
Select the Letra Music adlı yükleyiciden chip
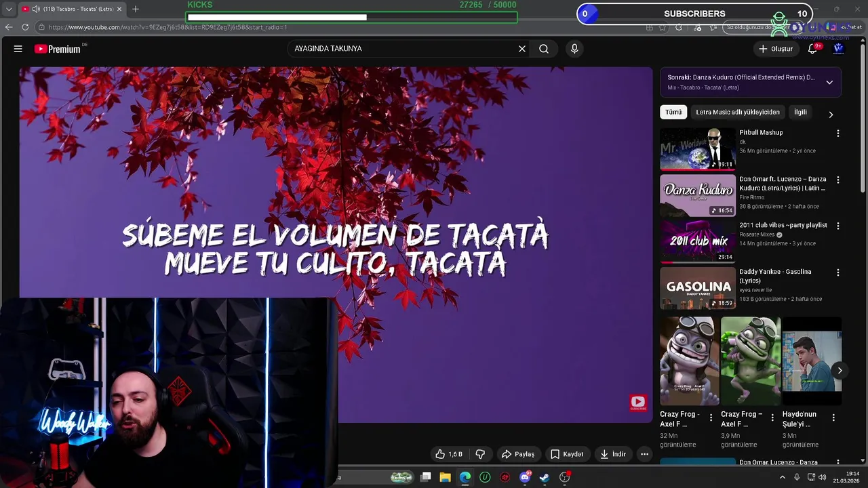click(x=738, y=113)
